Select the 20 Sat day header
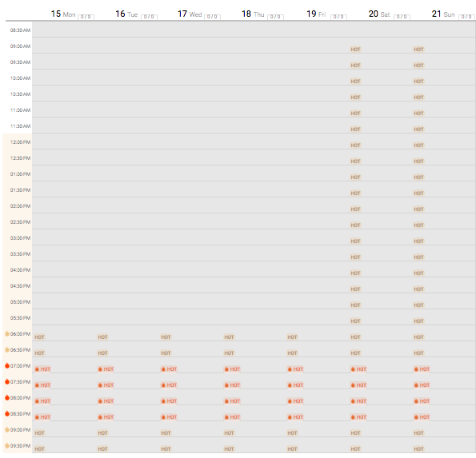 point(379,14)
